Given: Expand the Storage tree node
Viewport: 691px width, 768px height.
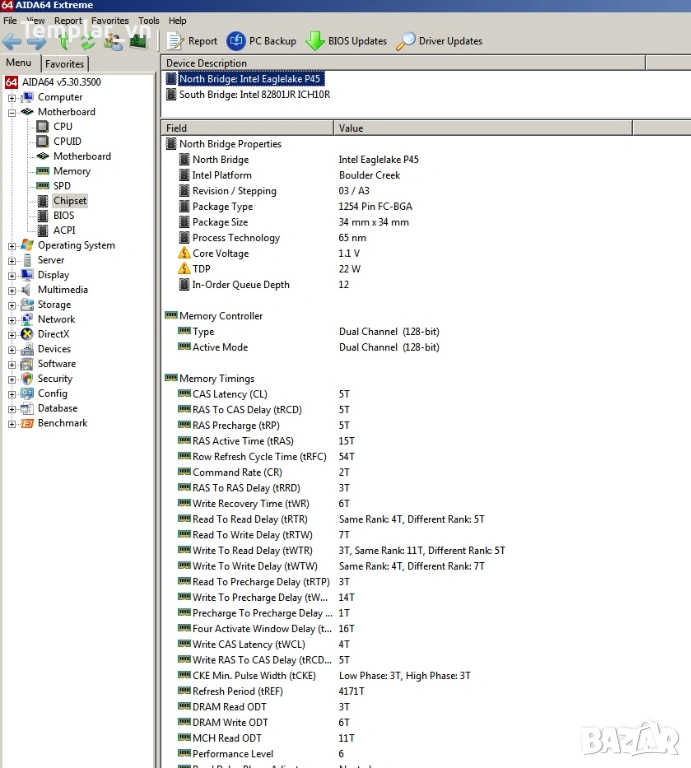Looking at the screenshot, I should click(x=12, y=305).
